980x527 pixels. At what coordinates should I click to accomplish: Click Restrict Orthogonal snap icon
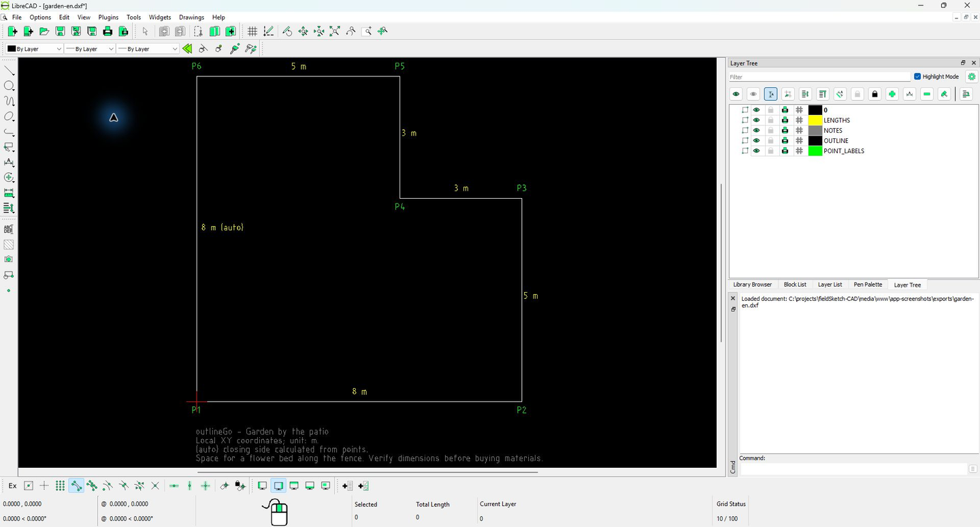[x=206, y=486]
